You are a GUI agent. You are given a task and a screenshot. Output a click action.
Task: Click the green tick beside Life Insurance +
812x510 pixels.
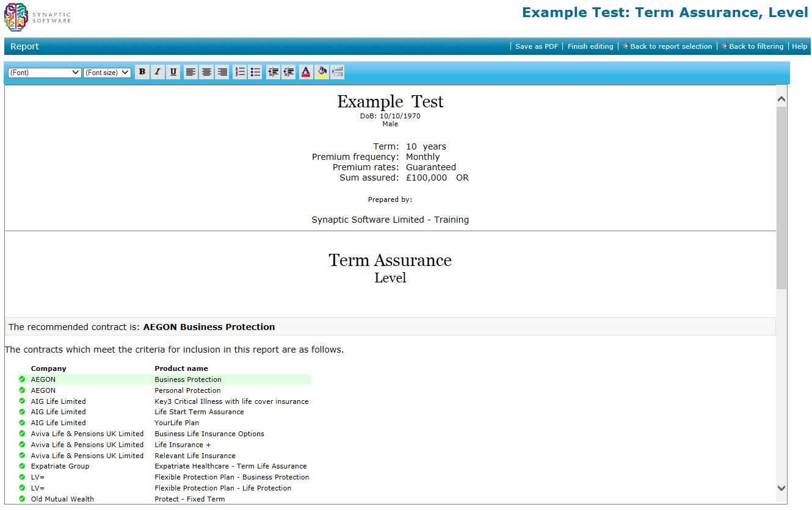point(22,445)
